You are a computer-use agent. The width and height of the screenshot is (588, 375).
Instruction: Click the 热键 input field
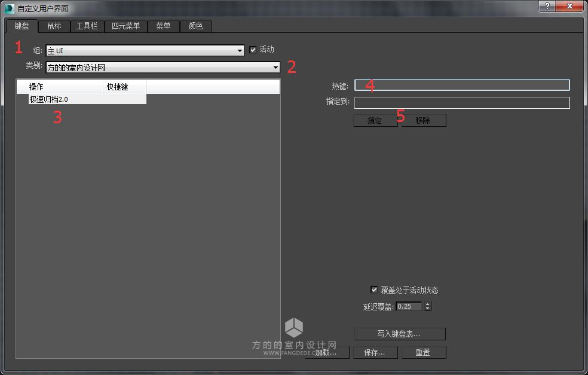click(x=462, y=85)
